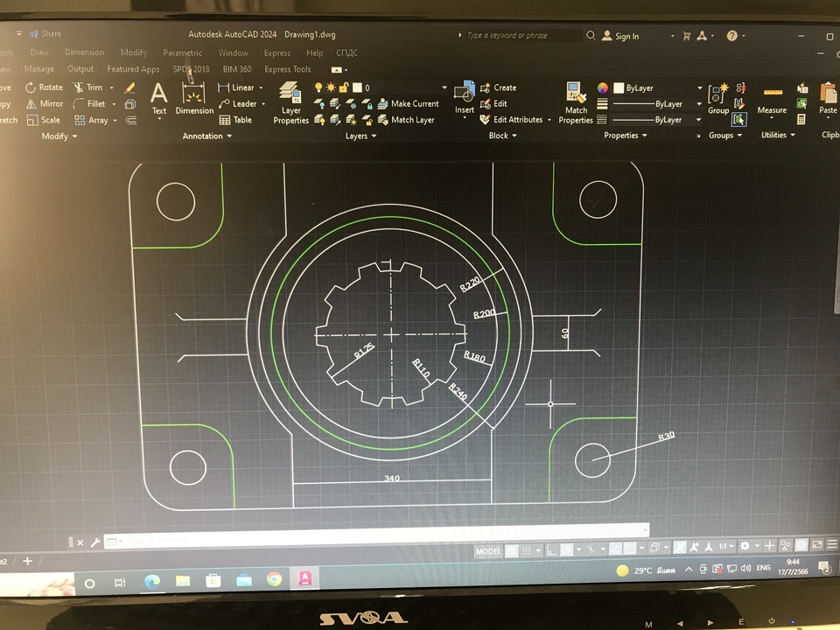Select the Rotate tool
This screenshot has width=840, height=630.
tap(44, 87)
